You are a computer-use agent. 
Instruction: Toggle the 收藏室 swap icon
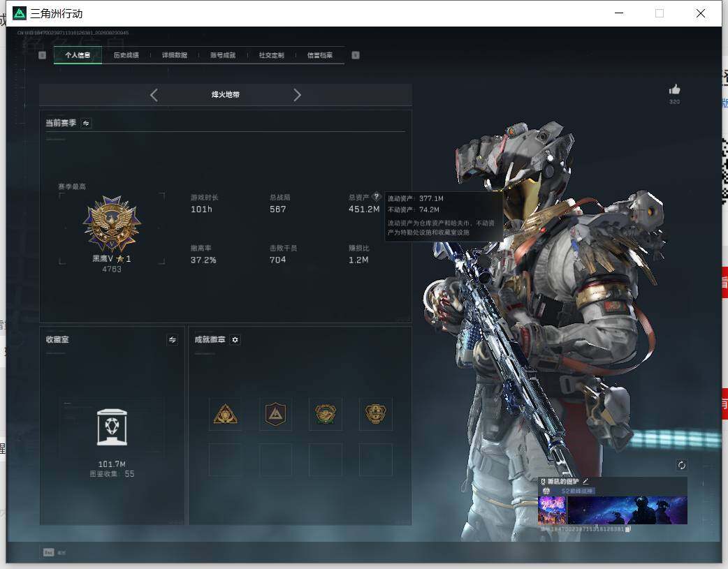coord(173,340)
